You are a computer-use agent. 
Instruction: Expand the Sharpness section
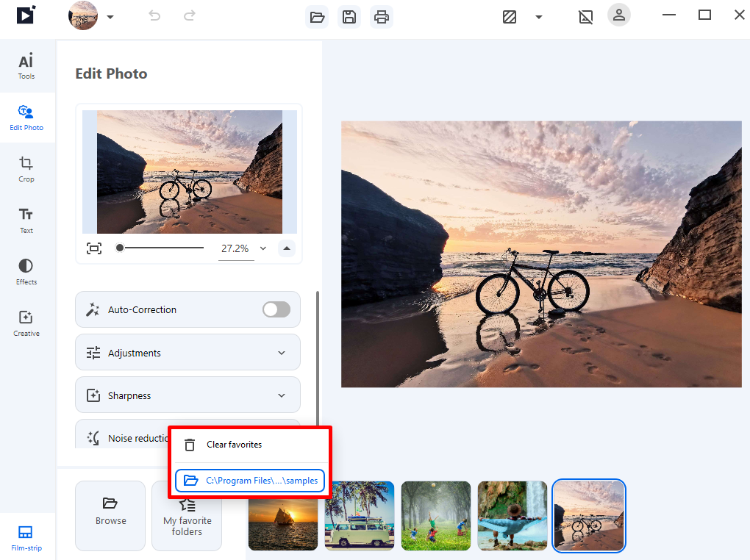tap(187, 395)
